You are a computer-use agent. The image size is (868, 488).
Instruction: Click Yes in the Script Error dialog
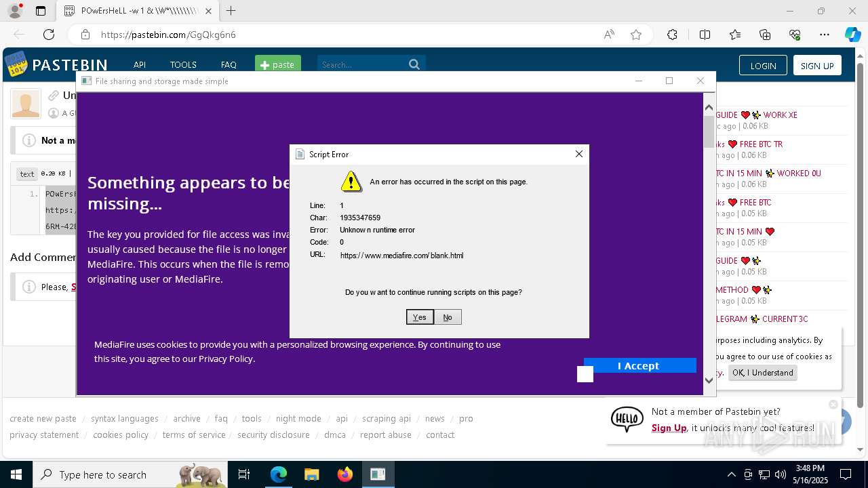click(x=420, y=317)
